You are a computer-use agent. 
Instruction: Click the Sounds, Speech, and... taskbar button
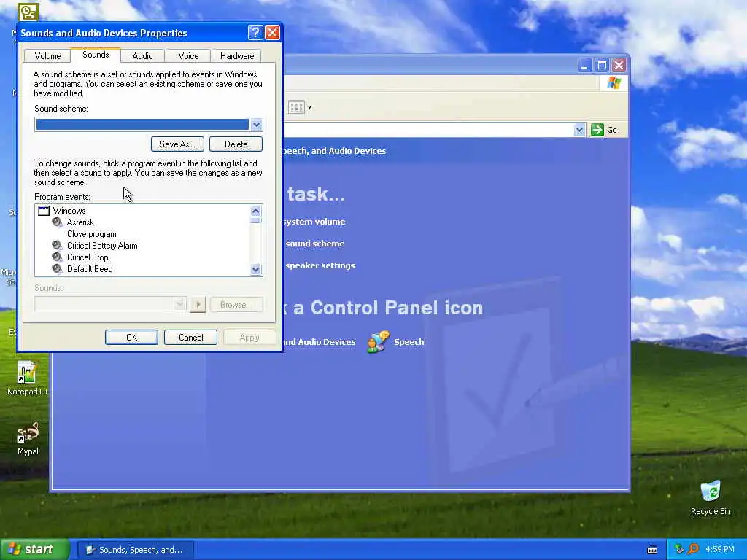pos(135,550)
